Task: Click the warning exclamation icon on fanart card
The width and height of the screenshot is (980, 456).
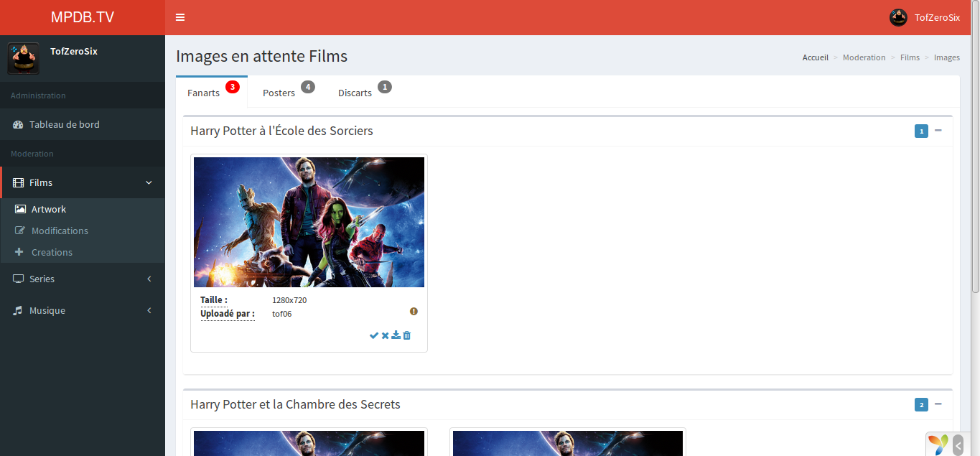Action: tap(414, 311)
